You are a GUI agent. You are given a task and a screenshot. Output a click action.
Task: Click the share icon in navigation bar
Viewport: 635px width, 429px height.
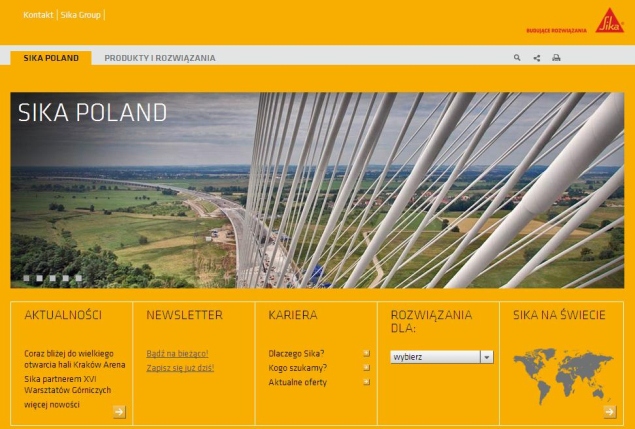click(537, 58)
